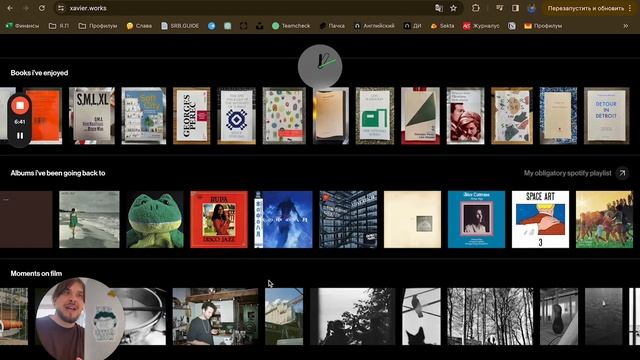Pause the screen recording

point(20,136)
